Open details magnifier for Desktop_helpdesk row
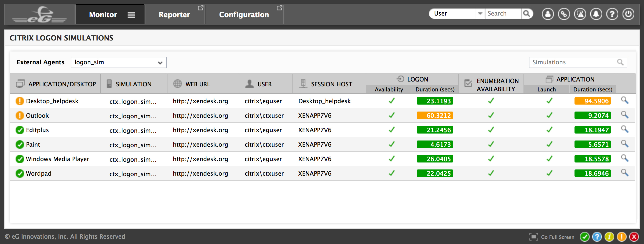Viewport: 644px width, 244px height. [x=625, y=100]
